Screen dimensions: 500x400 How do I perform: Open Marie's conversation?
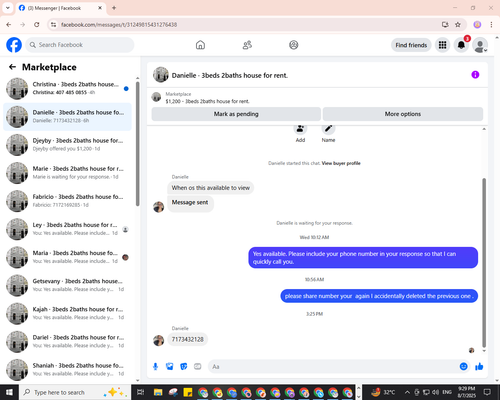tap(67, 173)
